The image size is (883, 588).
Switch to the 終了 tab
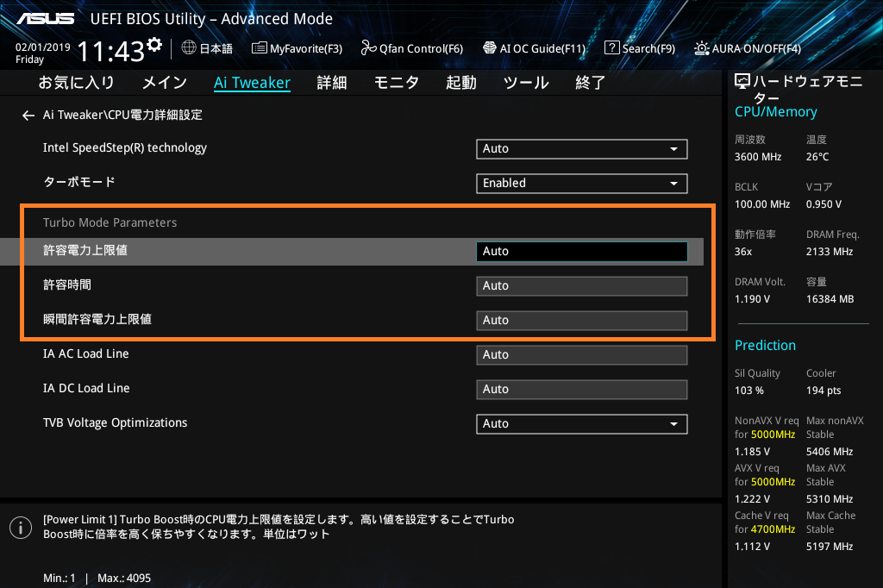590,83
